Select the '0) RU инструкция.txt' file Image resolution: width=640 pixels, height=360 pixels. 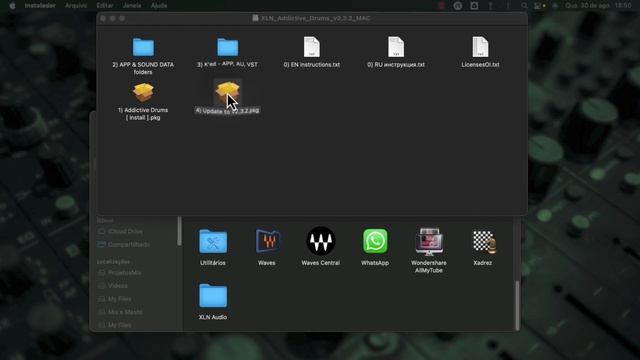click(396, 47)
